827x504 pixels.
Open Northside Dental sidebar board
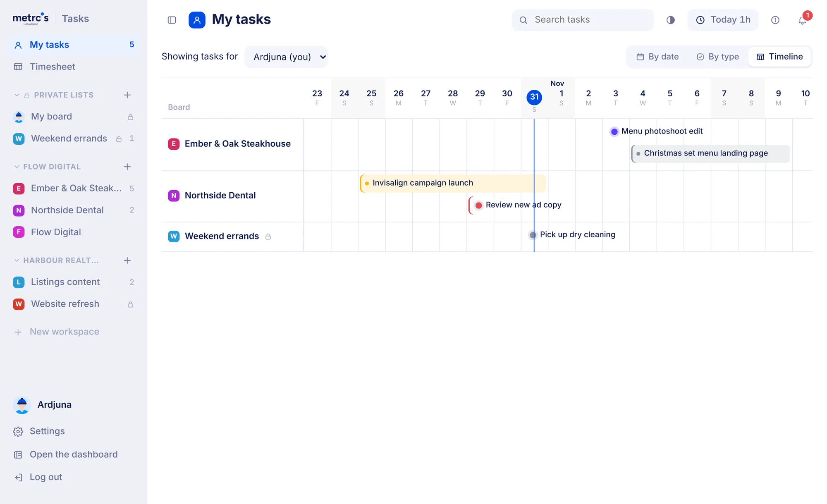[74, 210]
